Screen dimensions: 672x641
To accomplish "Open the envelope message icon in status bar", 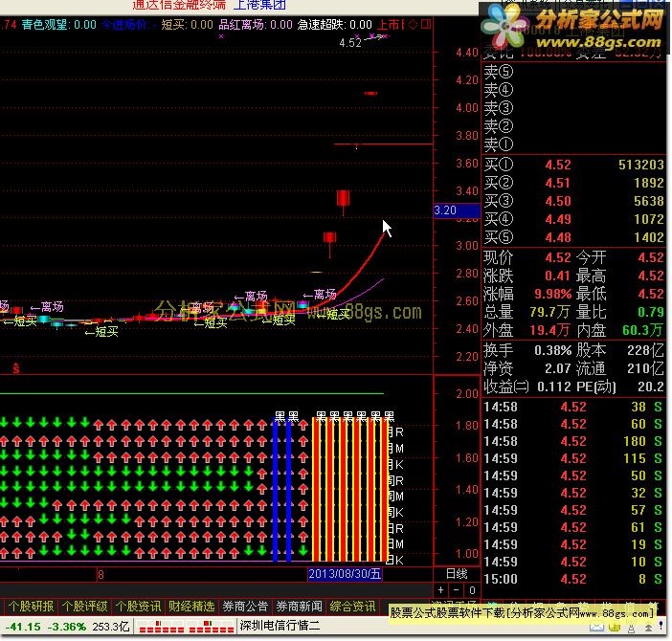I will [x=596, y=628].
